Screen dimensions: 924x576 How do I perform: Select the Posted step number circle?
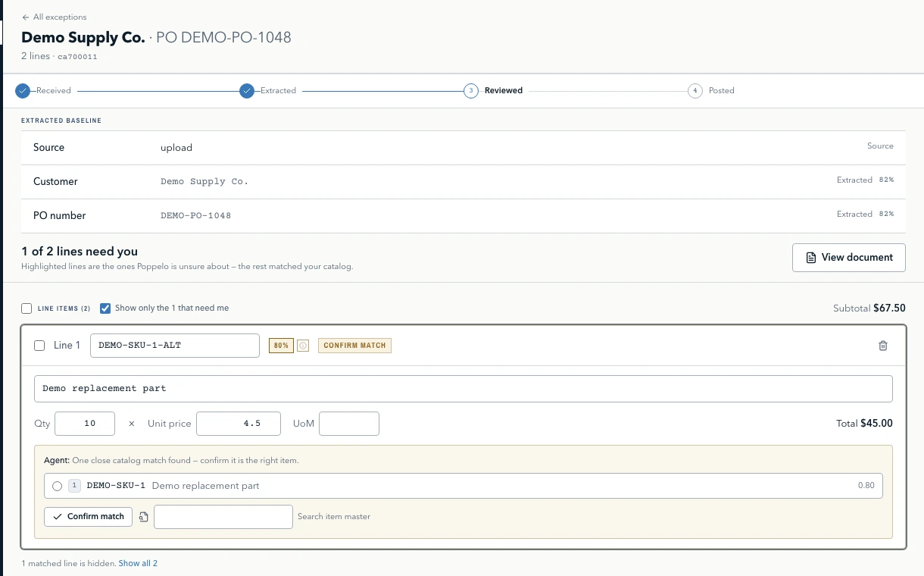(695, 91)
